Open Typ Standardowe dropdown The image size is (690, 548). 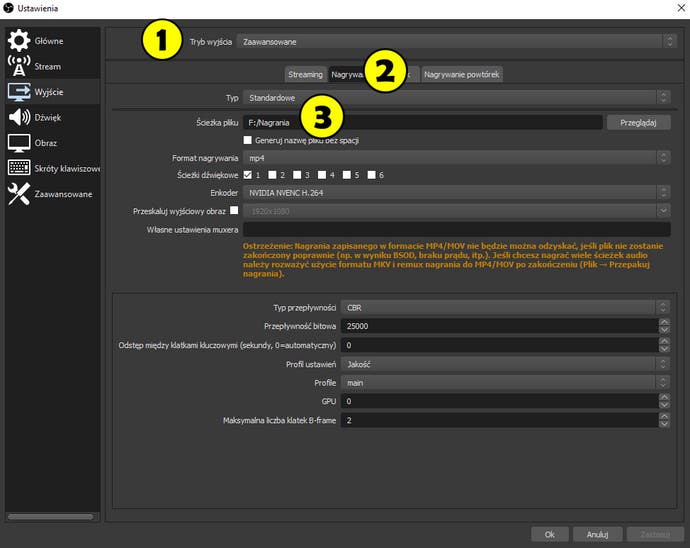(x=457, y=98)
